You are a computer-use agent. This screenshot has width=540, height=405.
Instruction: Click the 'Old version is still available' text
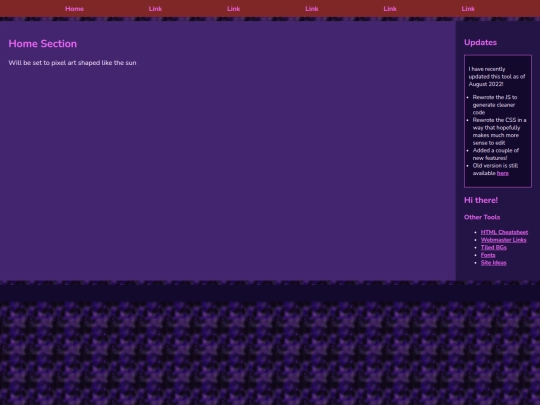(495, 169)
